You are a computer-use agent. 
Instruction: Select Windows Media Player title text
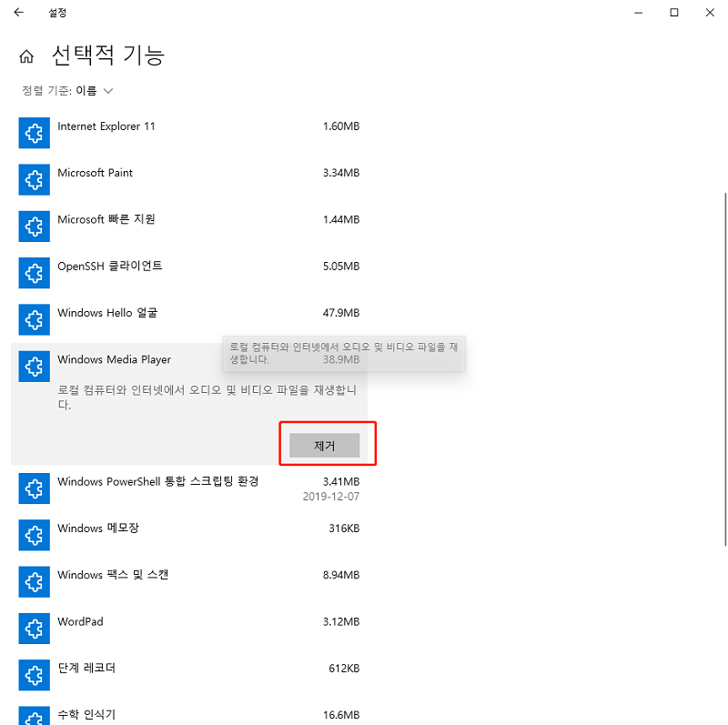click(x=115, y=359)
